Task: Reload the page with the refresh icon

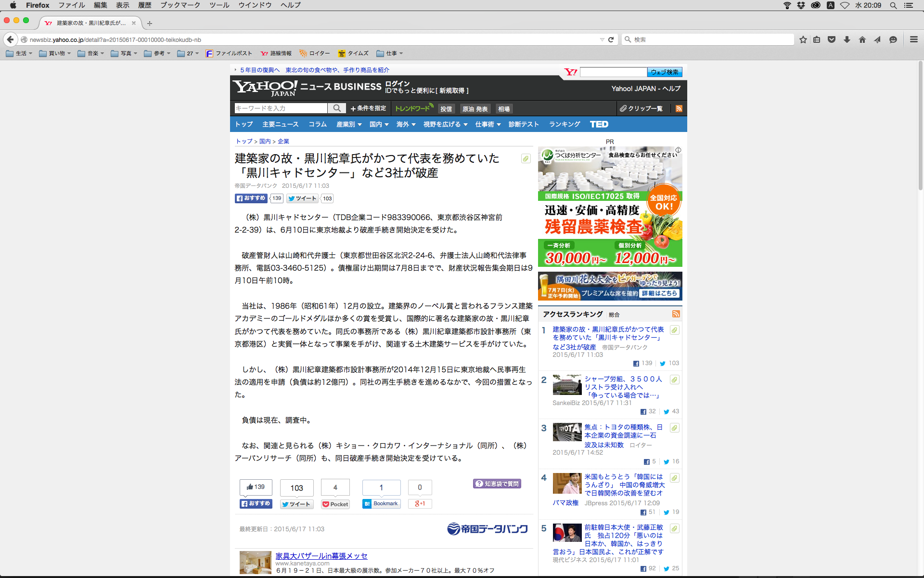Action: 611,39
